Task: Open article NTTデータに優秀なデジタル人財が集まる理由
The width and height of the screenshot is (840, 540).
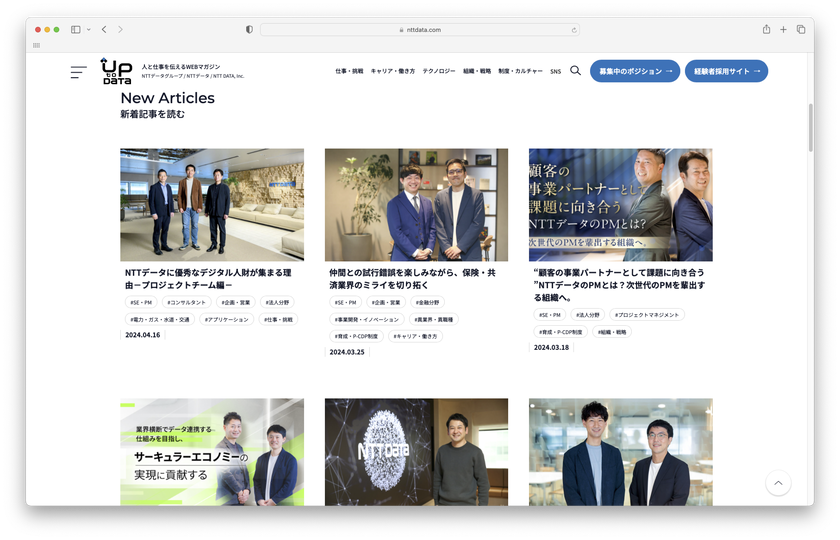Action: coord(208,279)
